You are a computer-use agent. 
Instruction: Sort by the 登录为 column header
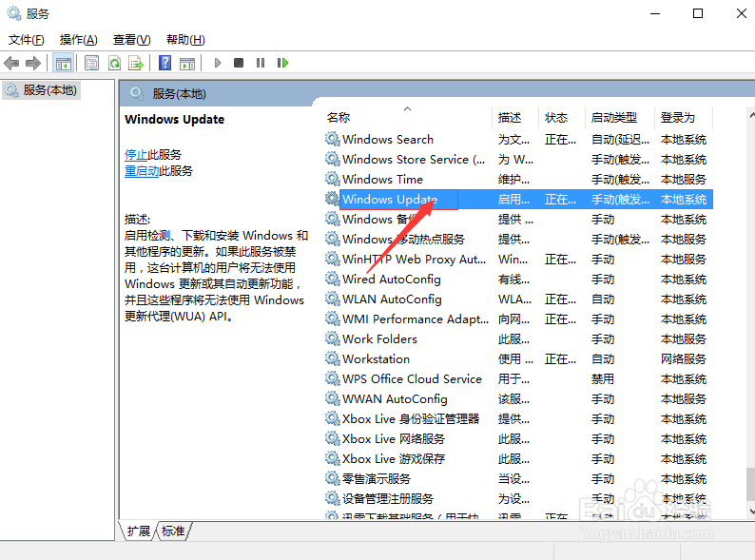click(x=684, y=118)
